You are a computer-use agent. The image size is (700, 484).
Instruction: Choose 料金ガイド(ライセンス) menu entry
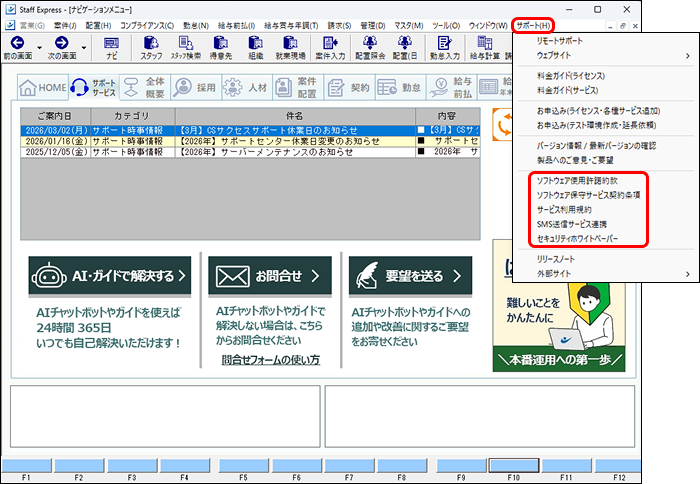571,76
